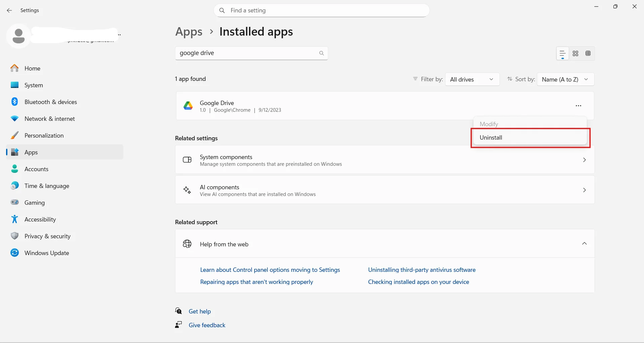The image size is (644, 343).
Task: Collapse the Help from the web section
Action: [x=584, y=244]
